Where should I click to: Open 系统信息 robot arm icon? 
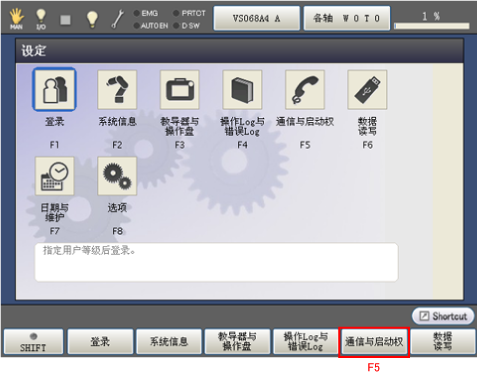coord(117,89)
